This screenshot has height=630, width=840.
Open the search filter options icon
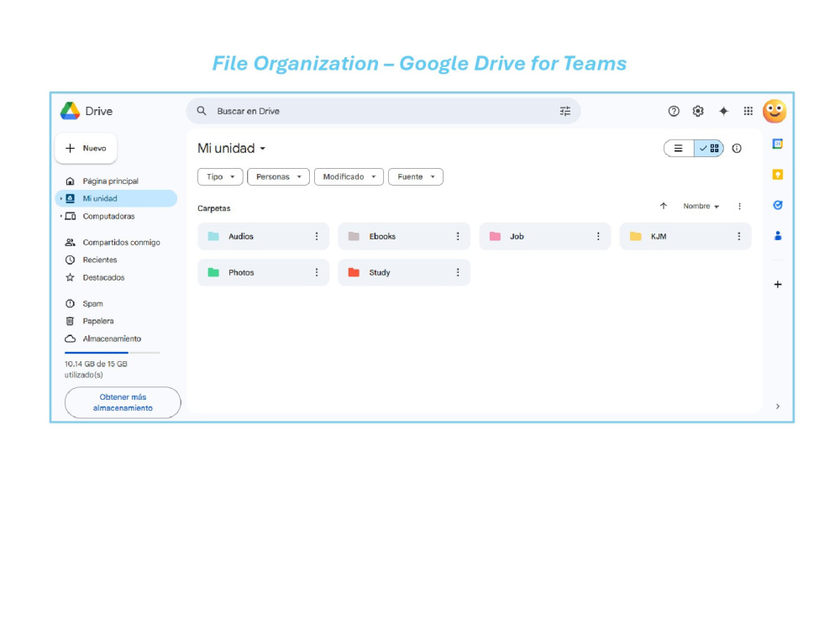(x=565, y=111)
